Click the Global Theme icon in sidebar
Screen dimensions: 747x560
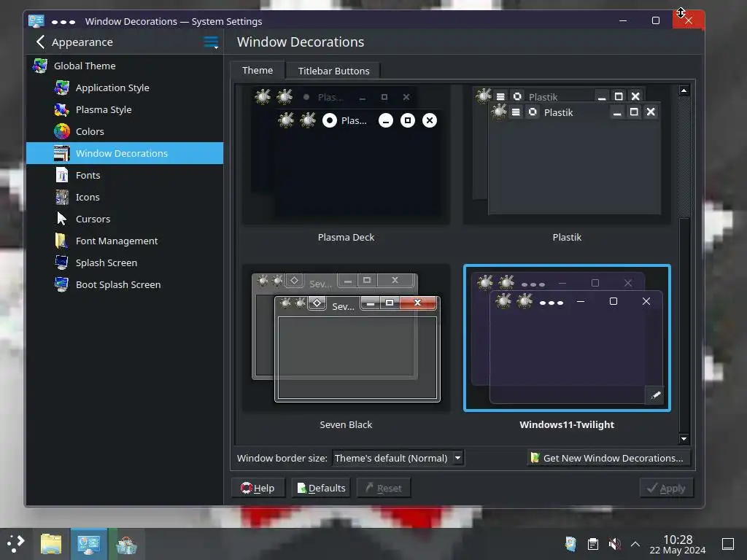[x=39, y=66]
